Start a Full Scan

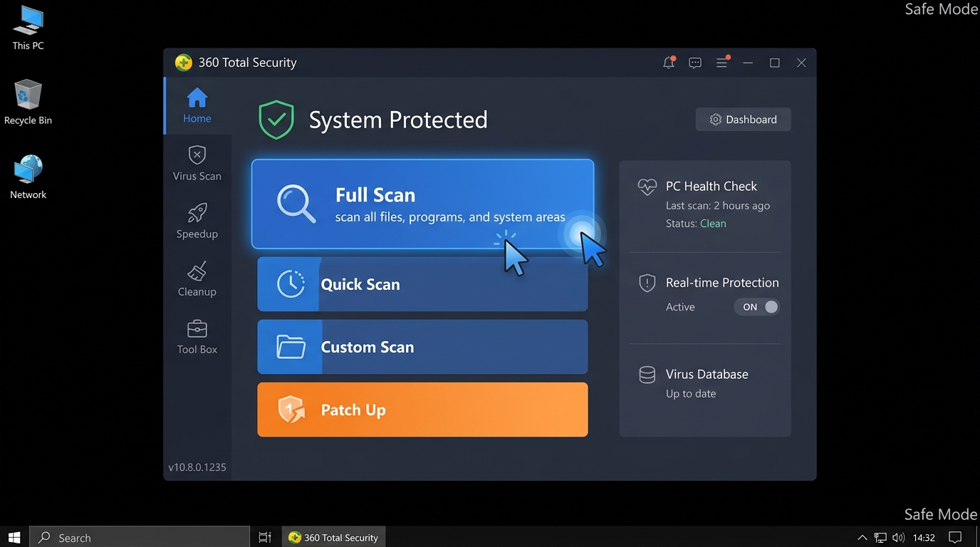(x=422, y=204)
